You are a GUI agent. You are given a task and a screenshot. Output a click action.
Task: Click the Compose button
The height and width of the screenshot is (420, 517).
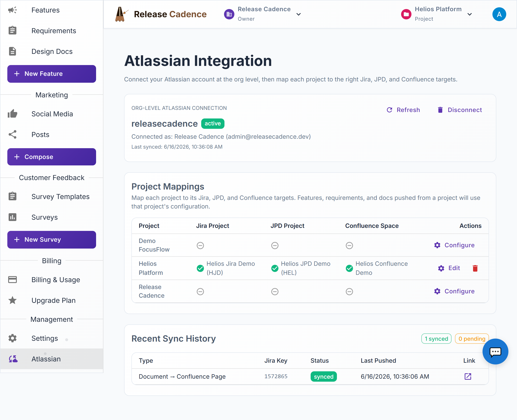[51, 157]
